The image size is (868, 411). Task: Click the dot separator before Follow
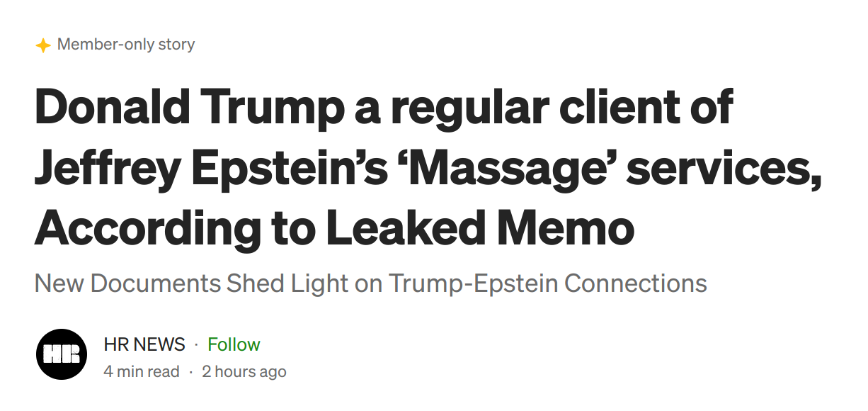coord(196,345)
